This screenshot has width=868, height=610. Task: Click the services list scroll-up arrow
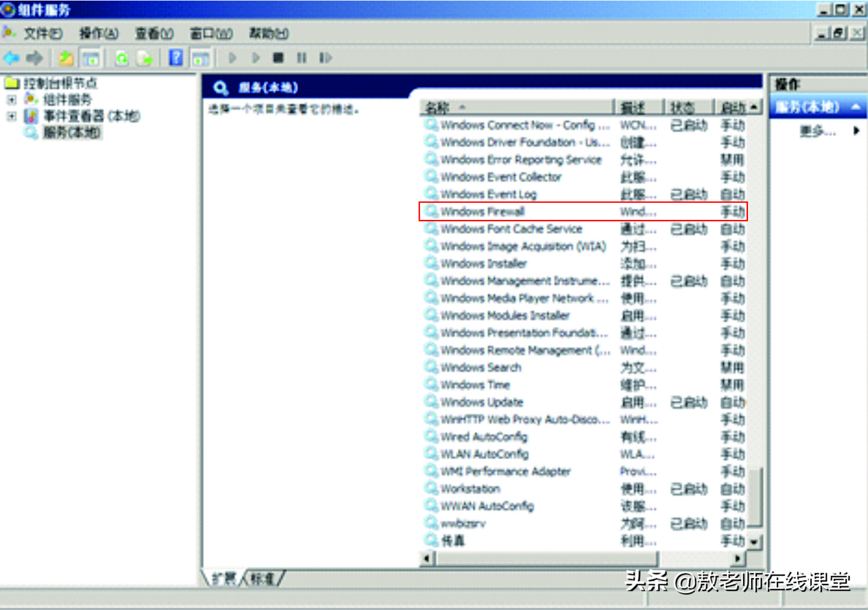(754, 108)
